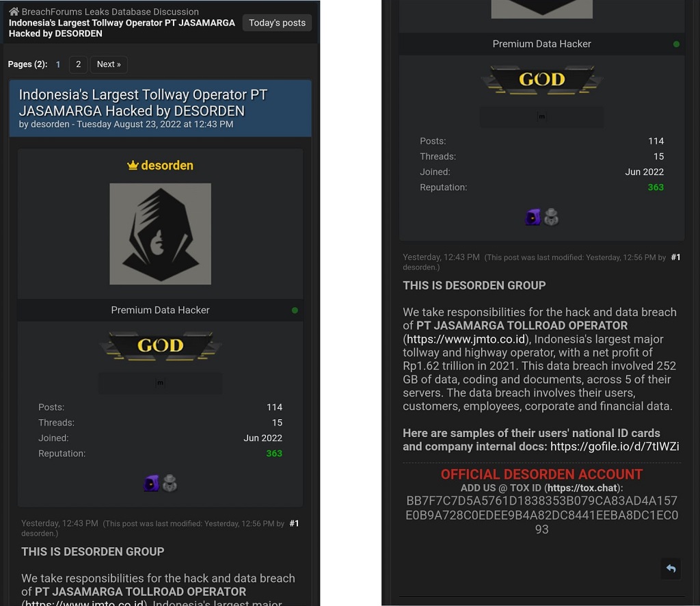Click the TOX ID string starting BB7F7C7D
Screen dimensions: 700x606
tap(542, 515)
